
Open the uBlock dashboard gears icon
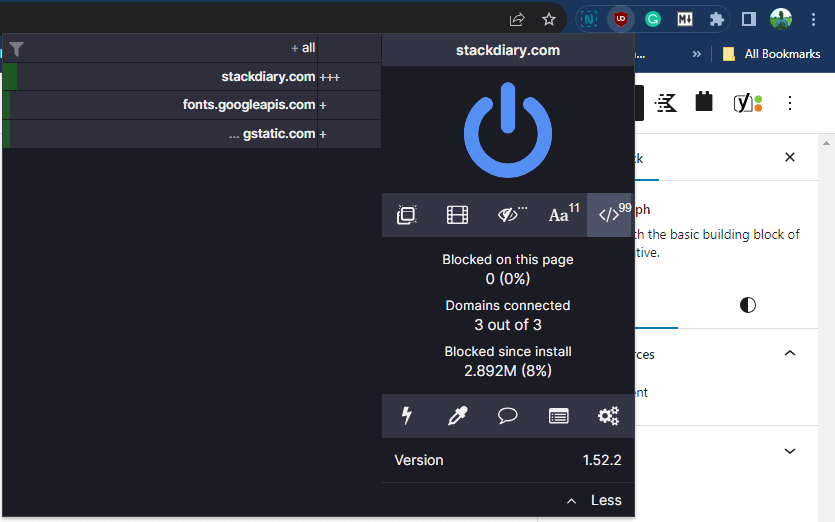click(608, 416)
